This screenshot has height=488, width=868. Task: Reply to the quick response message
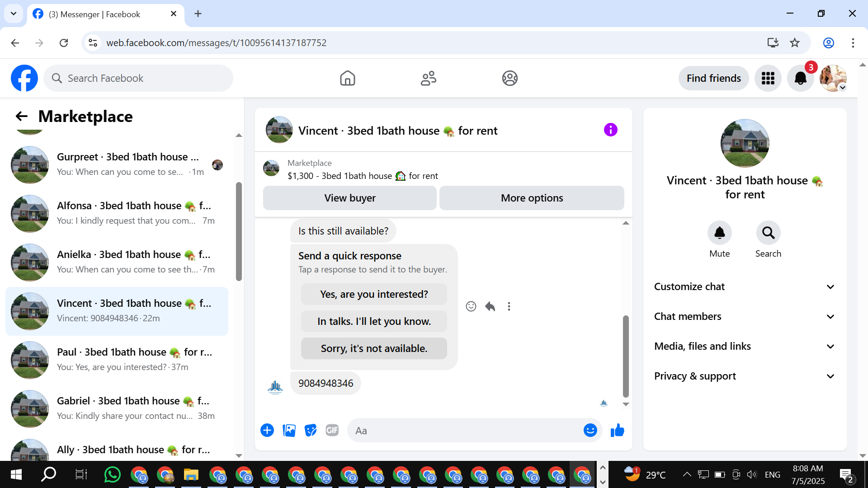[x=490, y=306]
